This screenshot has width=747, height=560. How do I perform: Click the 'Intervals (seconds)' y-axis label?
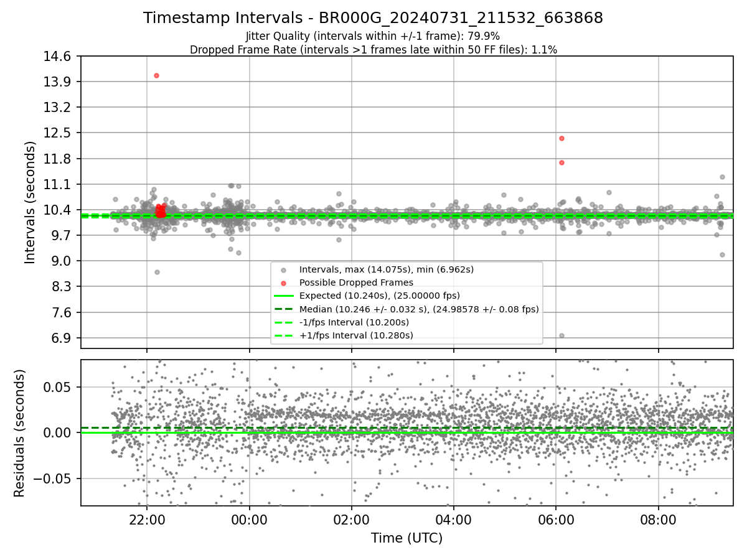coord(31,202)
